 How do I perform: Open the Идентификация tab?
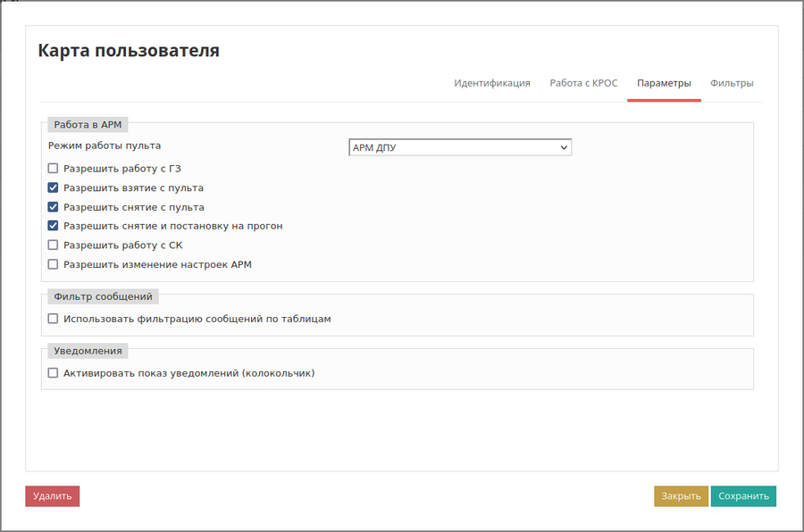(x=491, y=83)
